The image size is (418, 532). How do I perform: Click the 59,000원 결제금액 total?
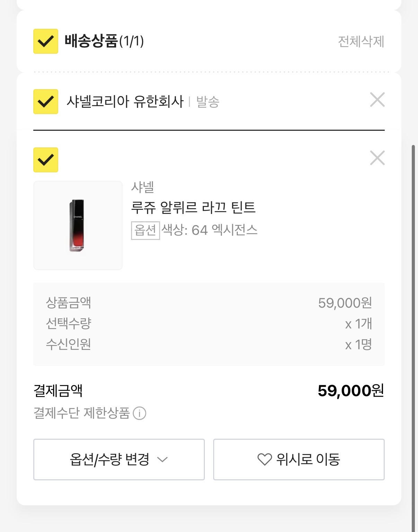point(350,391)
